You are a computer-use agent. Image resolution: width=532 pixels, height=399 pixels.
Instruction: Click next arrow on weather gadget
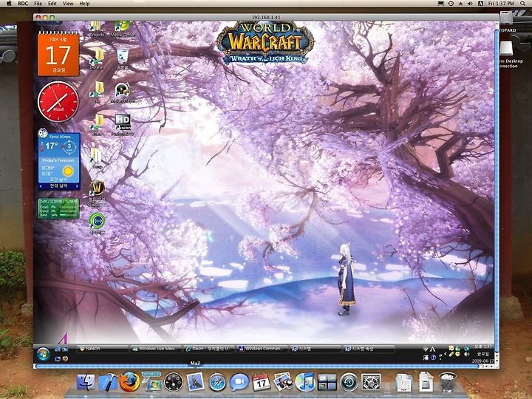(78, 186)
